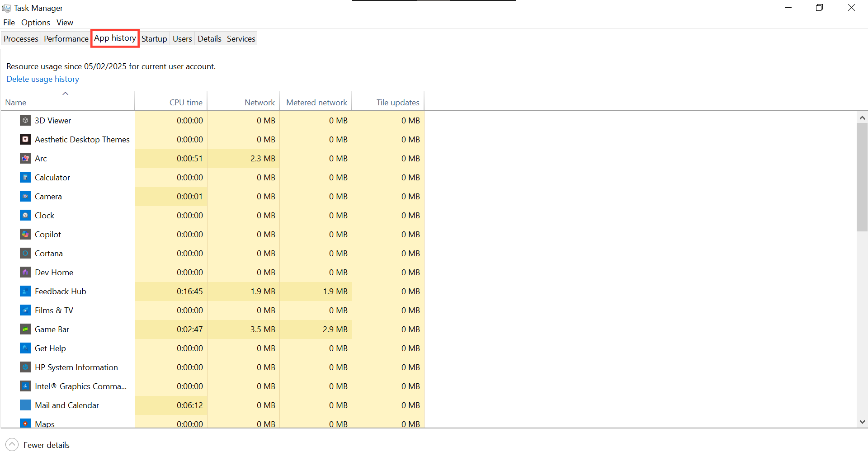Sort apps by CPU time column
Image resolution: width=868 pixels, height=461 pixels.
185,102
